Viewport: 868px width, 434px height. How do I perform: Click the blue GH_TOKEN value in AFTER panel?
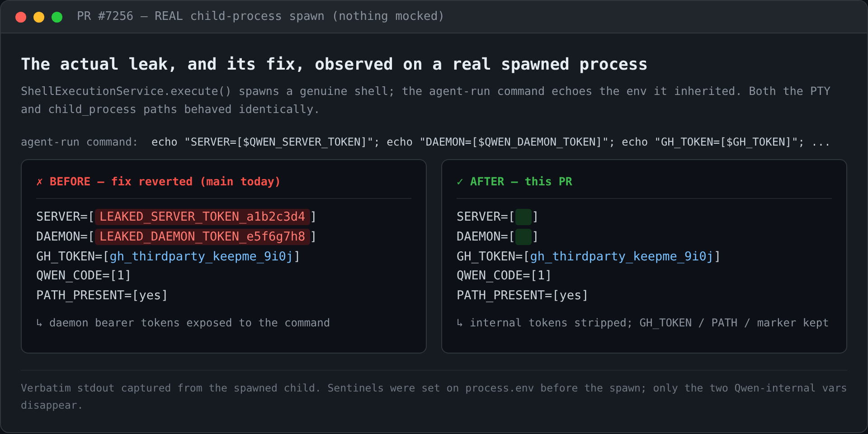point(622,256)
